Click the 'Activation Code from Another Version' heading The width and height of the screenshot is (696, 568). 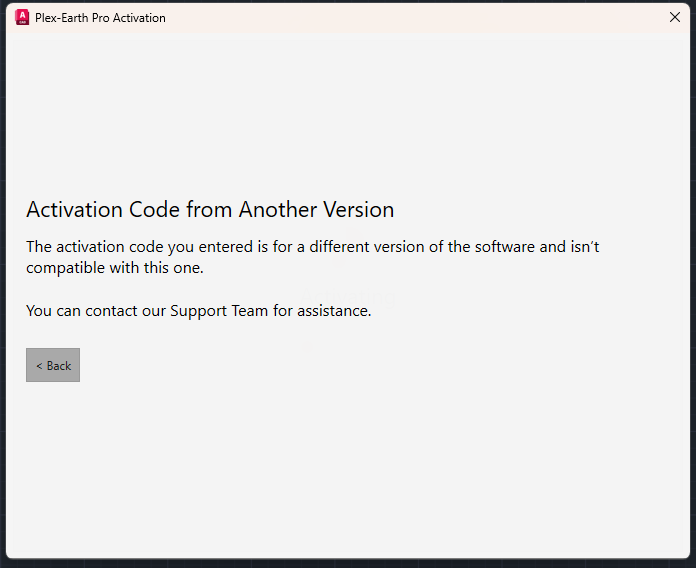(210, 209)
